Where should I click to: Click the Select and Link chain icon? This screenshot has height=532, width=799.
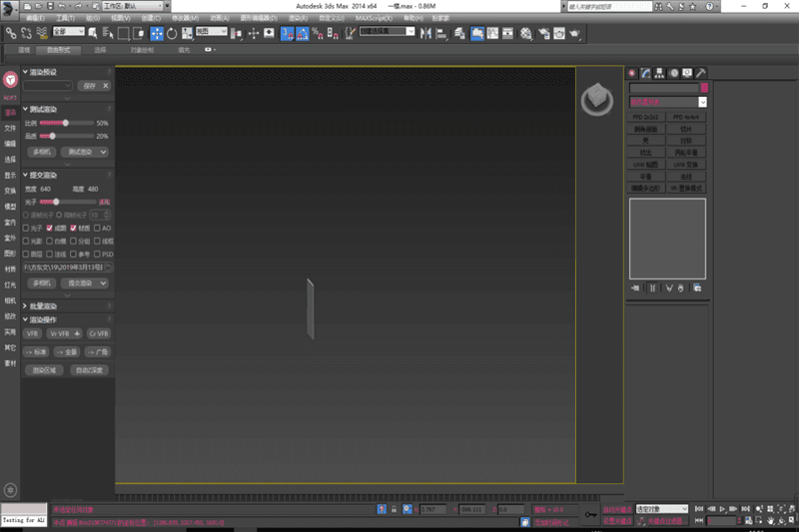coord(11,33)
